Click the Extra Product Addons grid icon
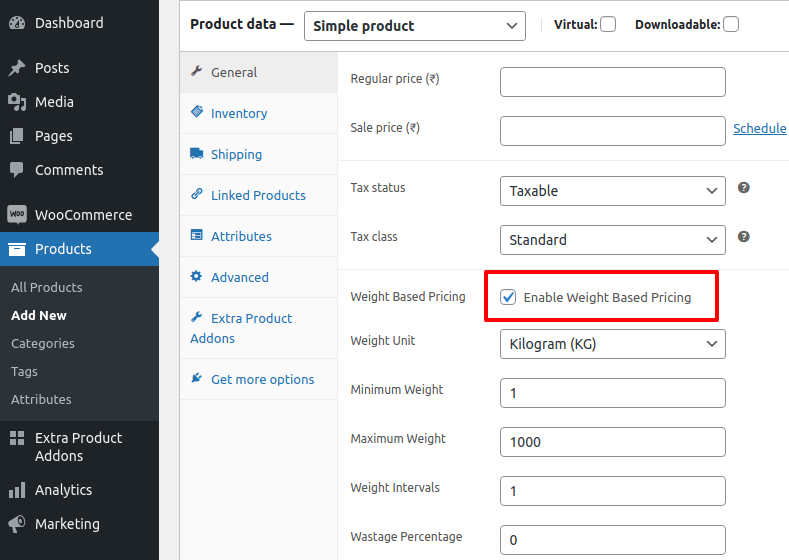Viewport: 789px width, 560px height. coord(17,438)
